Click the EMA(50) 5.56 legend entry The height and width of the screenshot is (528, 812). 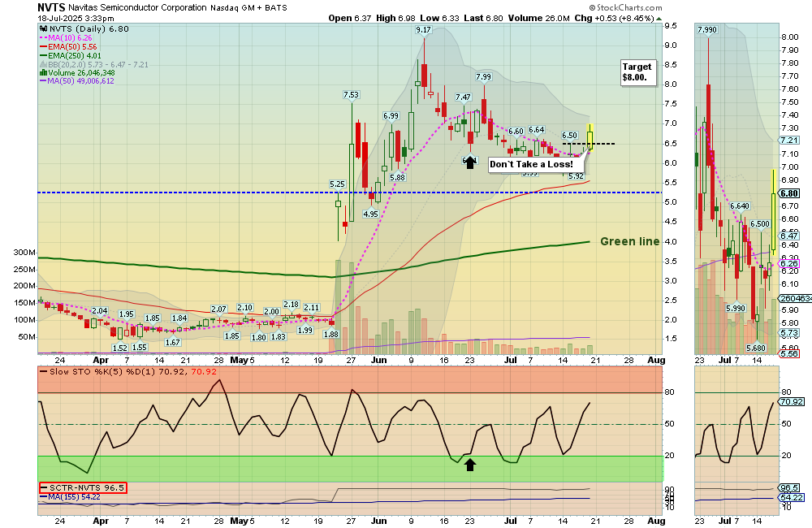click(72, 46)
